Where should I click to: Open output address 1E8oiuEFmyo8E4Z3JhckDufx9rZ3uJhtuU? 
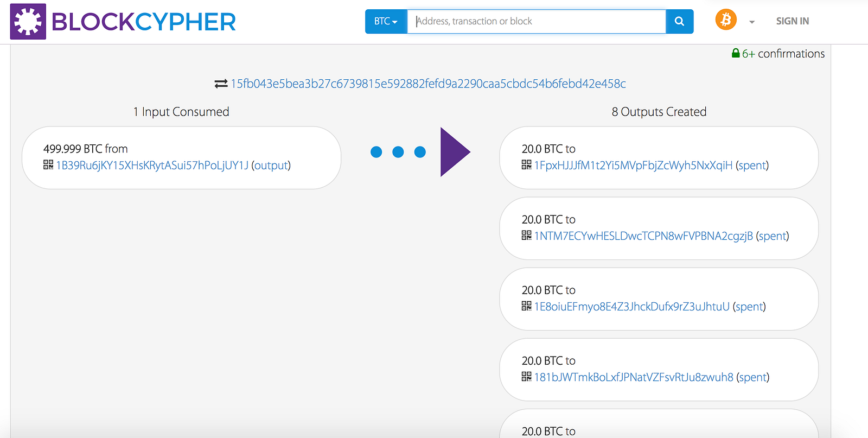click(632, 306)
